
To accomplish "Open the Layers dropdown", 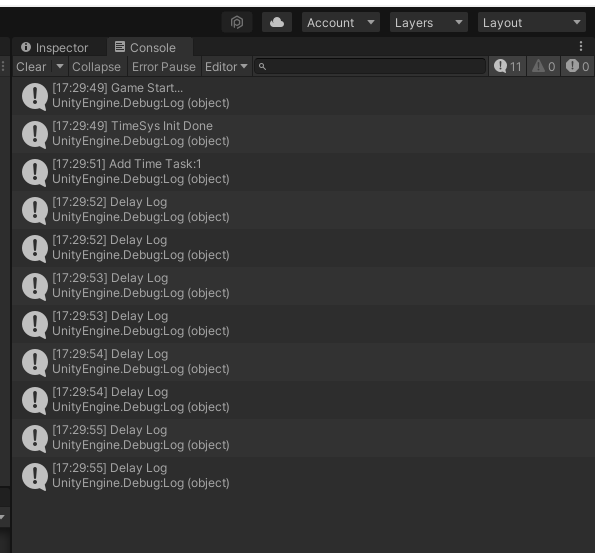I will (429, 22).
